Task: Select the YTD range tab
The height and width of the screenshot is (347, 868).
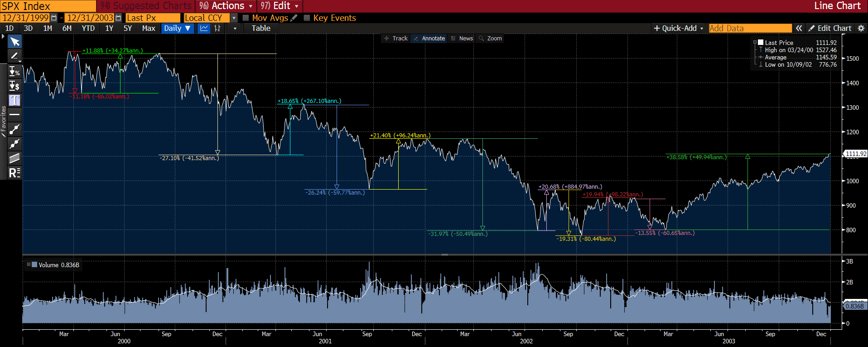Action: (x=88, y=28)
